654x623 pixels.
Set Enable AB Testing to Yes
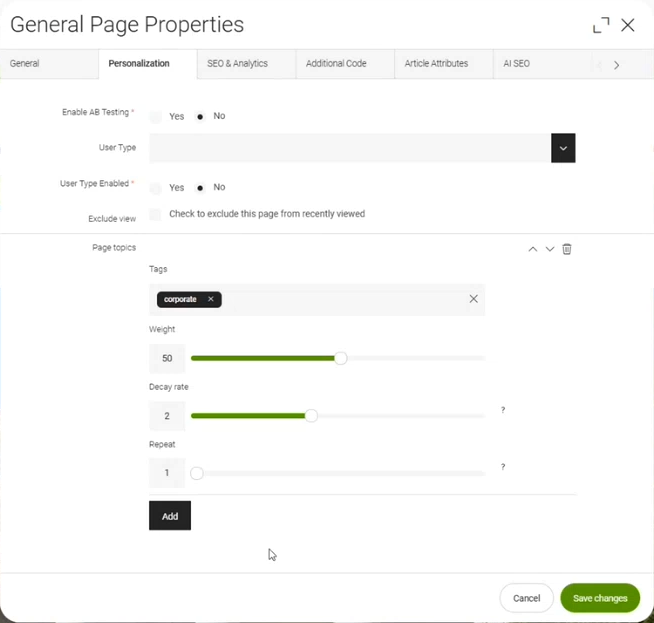point(156,117)
